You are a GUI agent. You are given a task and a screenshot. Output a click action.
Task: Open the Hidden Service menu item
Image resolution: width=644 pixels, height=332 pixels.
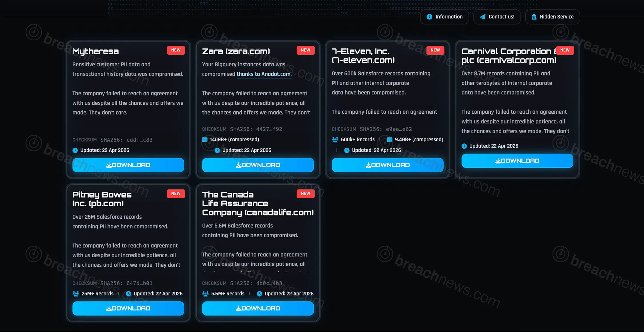tap(553, 17)
